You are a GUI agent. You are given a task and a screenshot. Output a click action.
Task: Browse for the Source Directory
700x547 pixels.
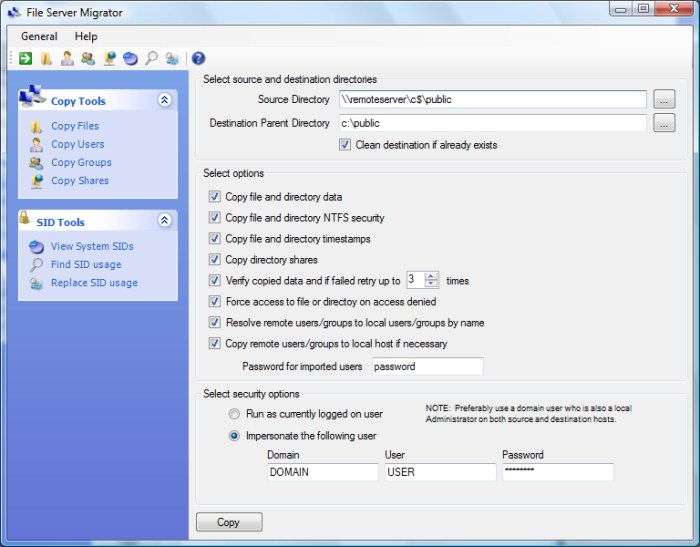click(x=664, y=99)
